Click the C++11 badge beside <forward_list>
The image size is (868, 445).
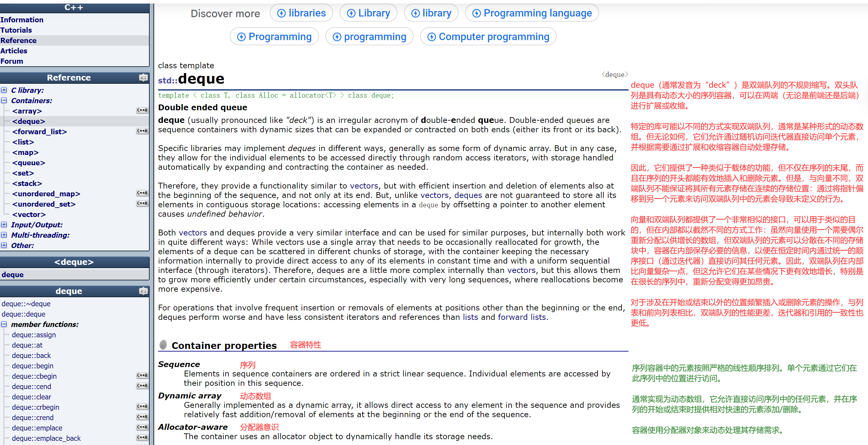coord(142,131)
